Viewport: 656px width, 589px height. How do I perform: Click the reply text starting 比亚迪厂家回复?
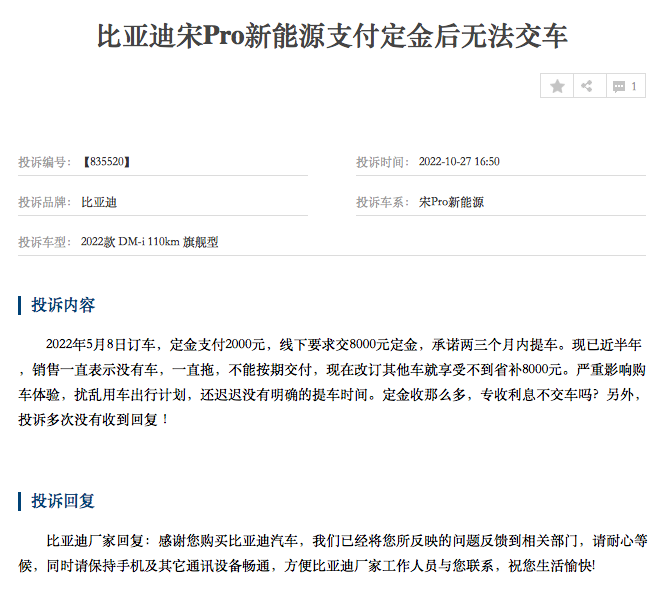332,553
